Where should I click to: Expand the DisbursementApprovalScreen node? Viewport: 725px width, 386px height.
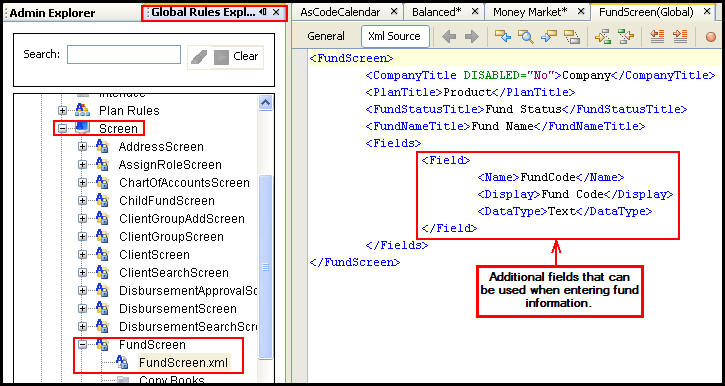[x=82, y=291]
